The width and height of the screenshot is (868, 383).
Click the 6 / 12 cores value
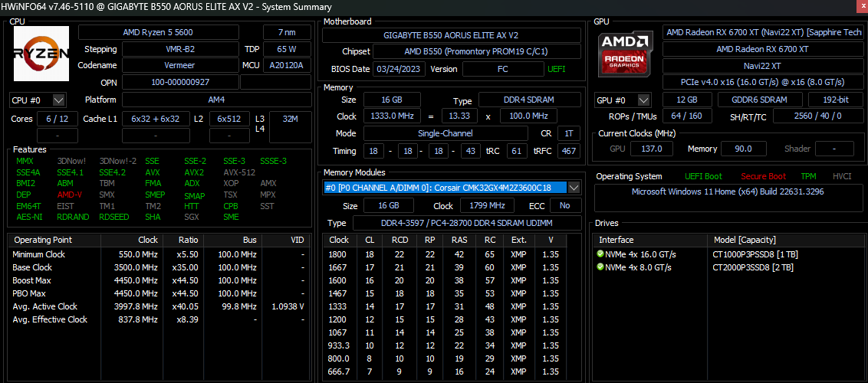click(58, 119)
